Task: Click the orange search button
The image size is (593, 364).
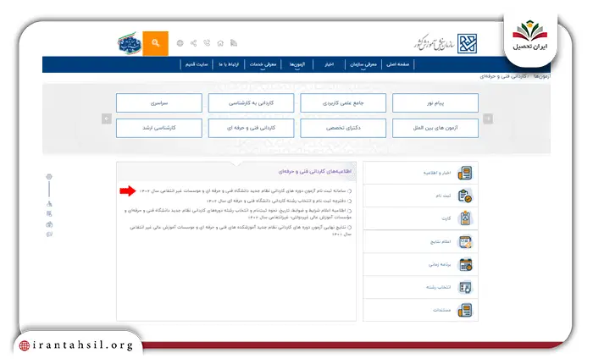Action: pyautogui.click(x=155, y=43)
